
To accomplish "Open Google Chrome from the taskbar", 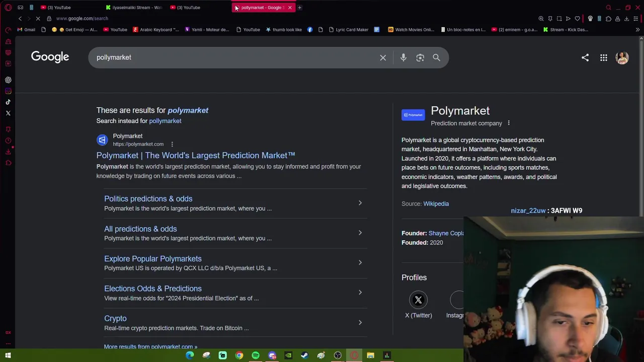I will click(239, 355).
